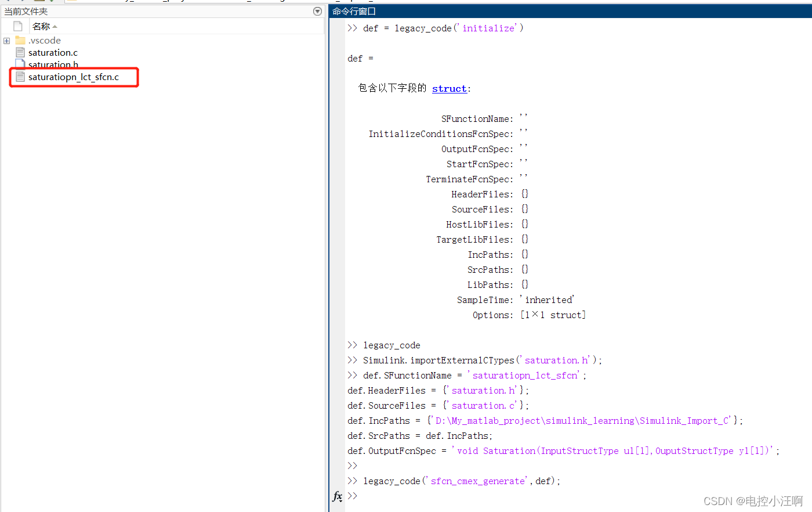Click the forward navigation arrow
Viewport: 812px width, 512px height.
(x=22, y=1)
